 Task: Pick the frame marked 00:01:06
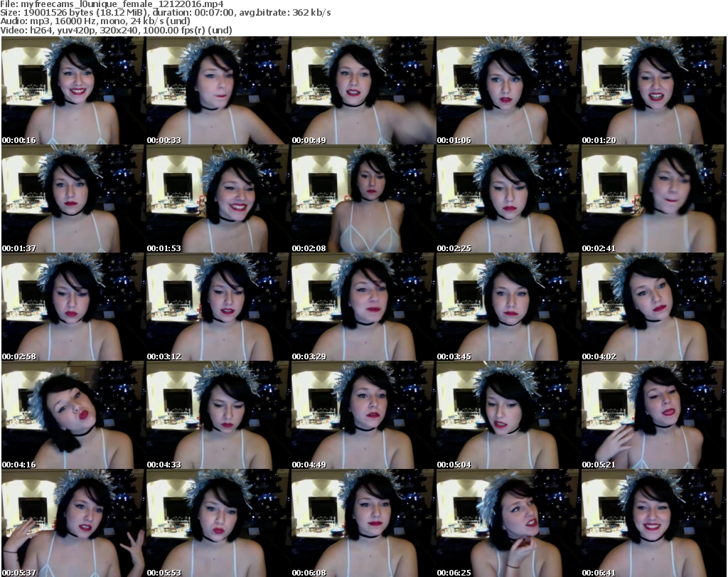point(508,90)
